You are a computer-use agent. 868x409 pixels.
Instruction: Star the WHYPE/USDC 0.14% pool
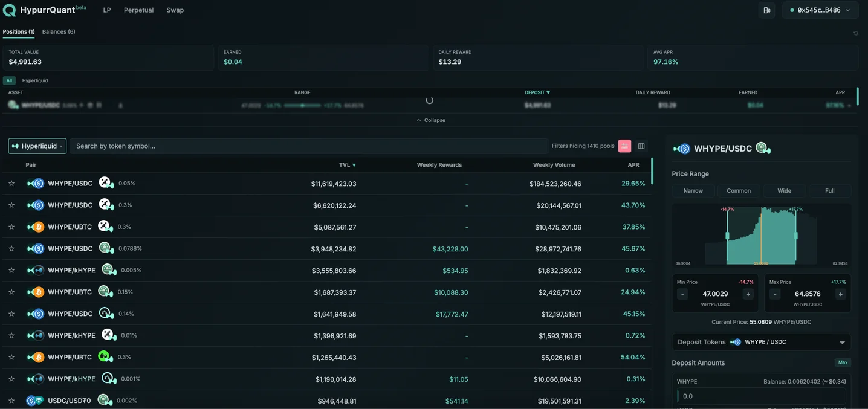11,314
